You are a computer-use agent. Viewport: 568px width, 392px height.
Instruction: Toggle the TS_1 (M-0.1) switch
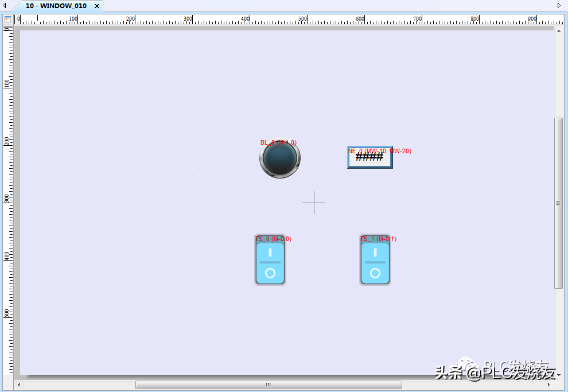[375, 262]
